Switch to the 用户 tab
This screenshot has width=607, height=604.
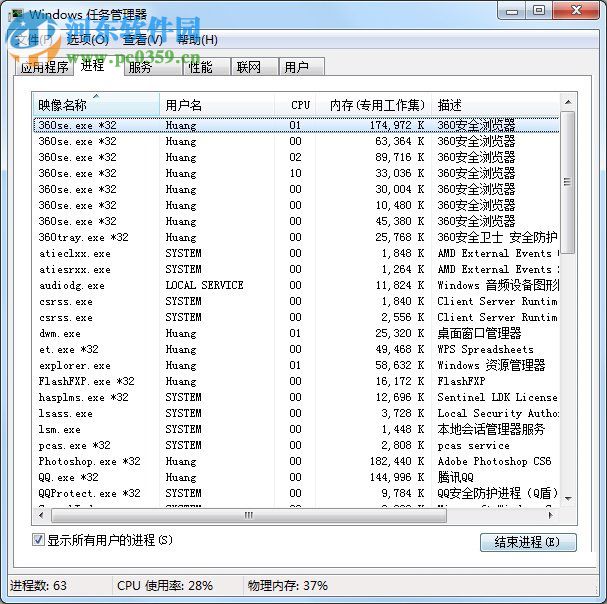(x=302, y=67)
